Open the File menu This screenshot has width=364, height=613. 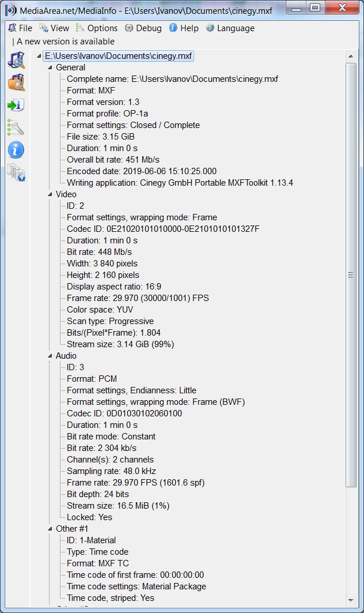20,28
